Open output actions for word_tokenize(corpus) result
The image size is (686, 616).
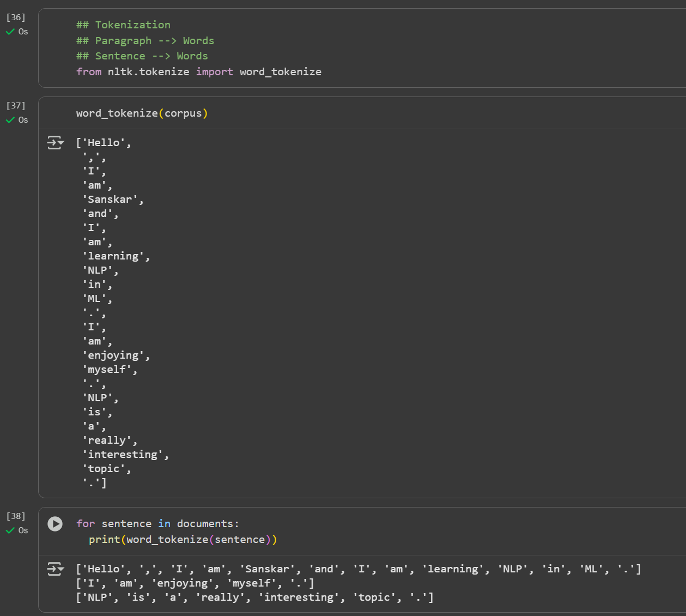pos(55,143)
